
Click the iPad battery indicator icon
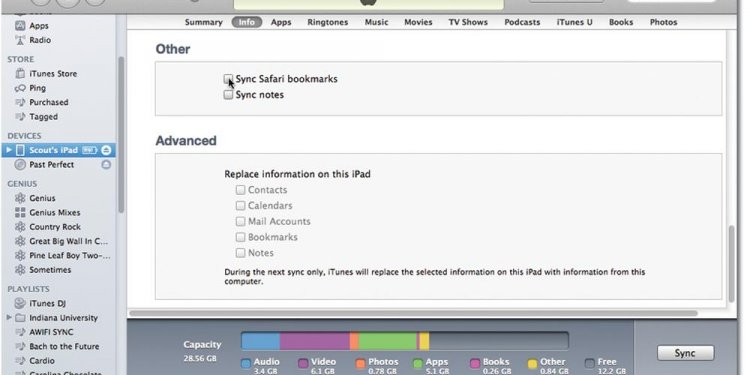click(89, 150)
